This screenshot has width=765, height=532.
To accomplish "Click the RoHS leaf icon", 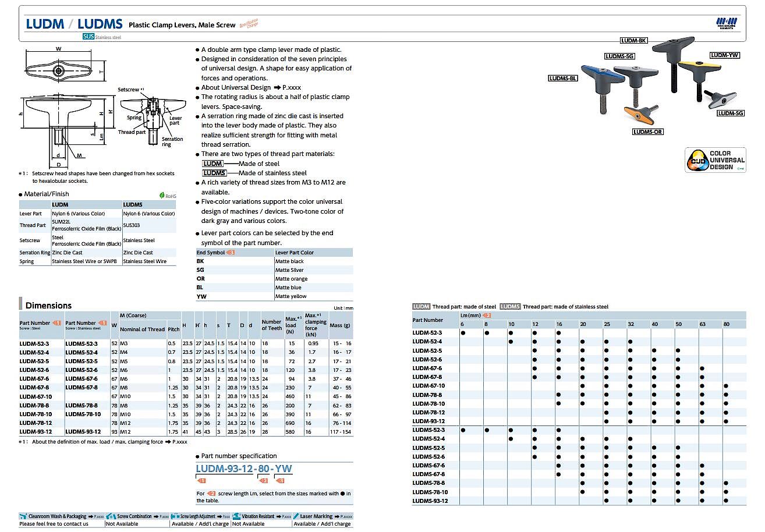I will pyautogui.click(x=162, y=196).
